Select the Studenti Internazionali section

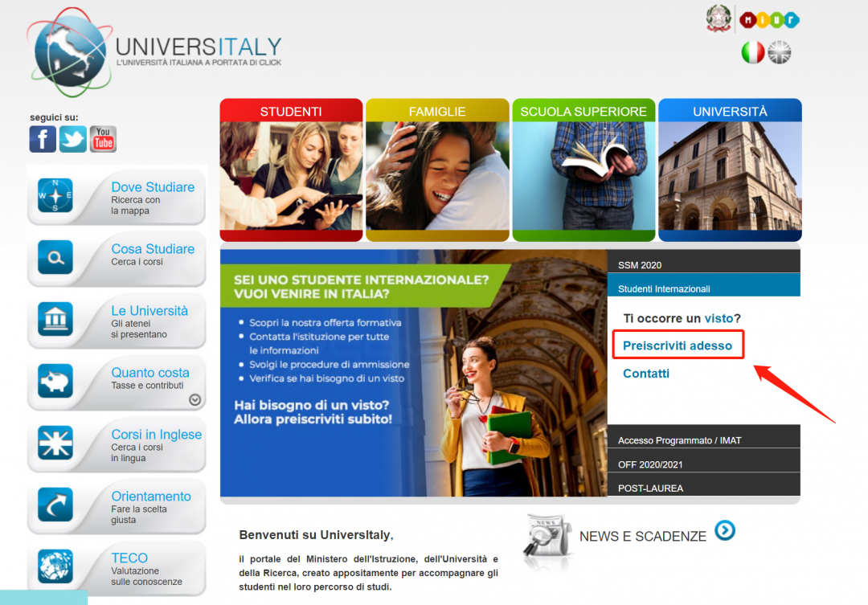tap(703, 285)
